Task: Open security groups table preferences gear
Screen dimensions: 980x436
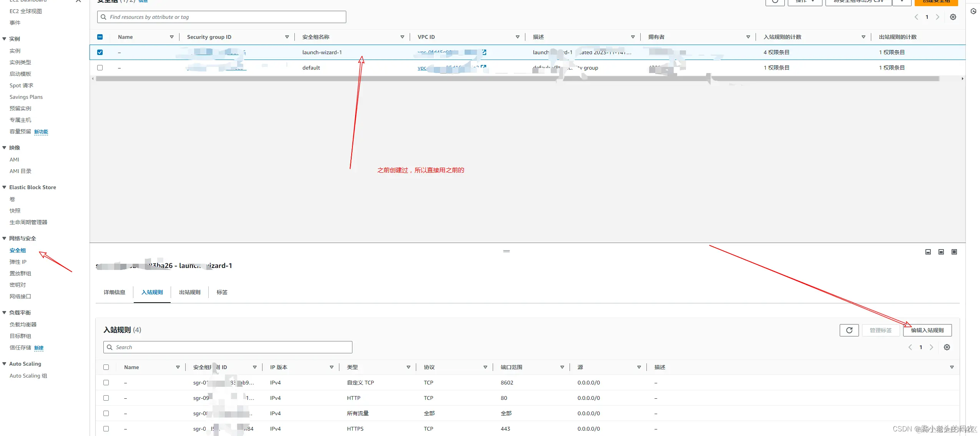Action: (953, 17)
